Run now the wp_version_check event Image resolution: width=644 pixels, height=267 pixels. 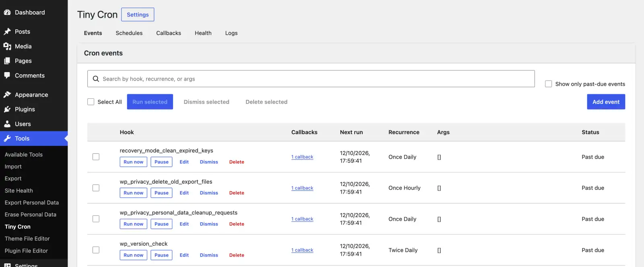pos(133,255)
